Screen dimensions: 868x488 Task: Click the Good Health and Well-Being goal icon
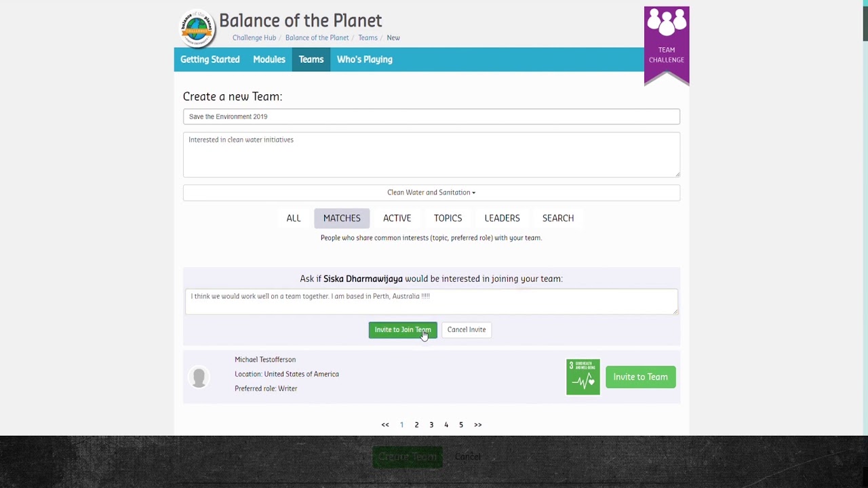click(583, 377)
